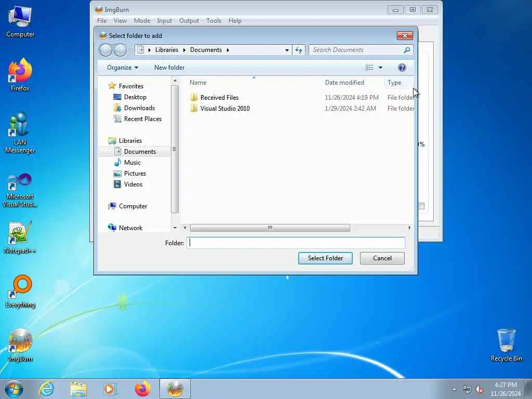
Task: Open the ImgBurn File menu
Action: click(x=102, y=21)
